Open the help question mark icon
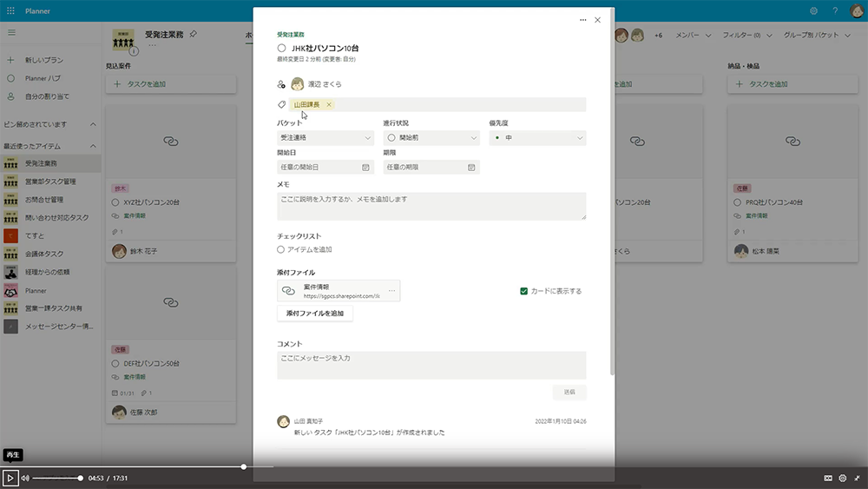 pos(835,10)
